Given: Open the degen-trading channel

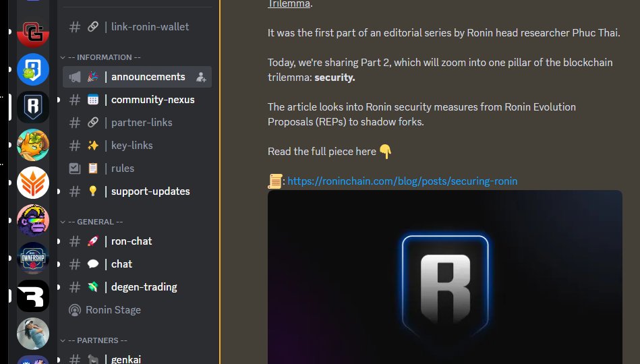Looking at the screenshot, I should coord(137,287).
